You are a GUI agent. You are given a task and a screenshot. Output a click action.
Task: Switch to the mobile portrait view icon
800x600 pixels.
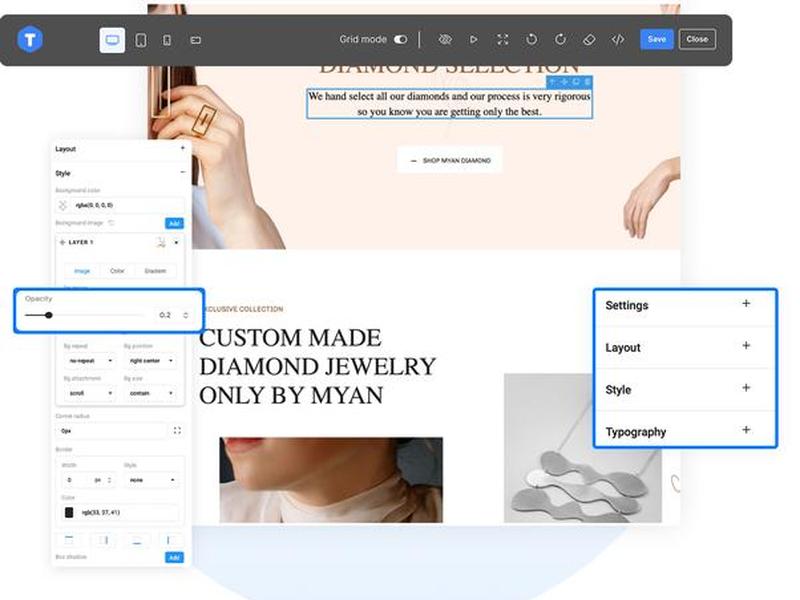coord(167,40)
